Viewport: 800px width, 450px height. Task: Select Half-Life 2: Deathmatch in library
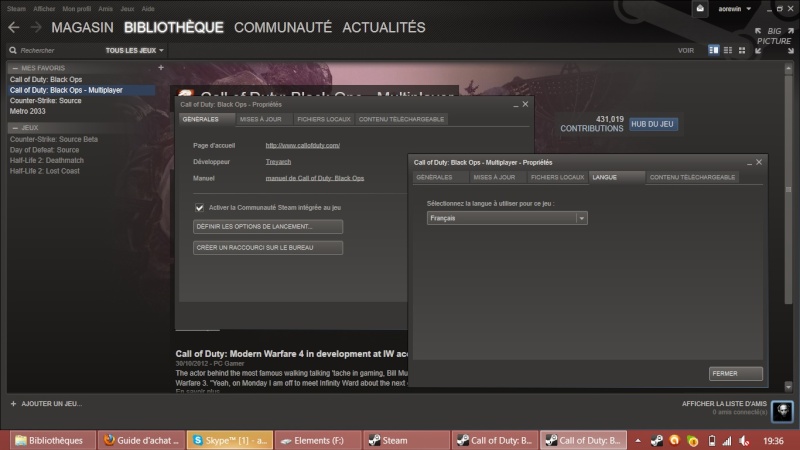click(x=46, y=160)
